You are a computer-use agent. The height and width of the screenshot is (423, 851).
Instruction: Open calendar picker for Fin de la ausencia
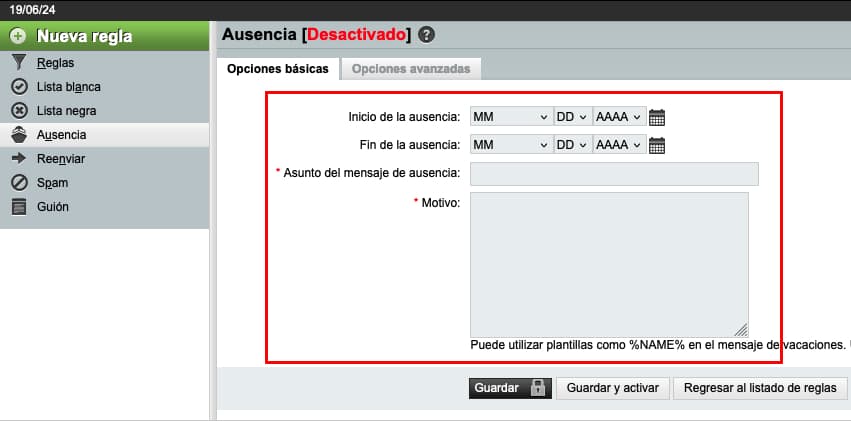tap(657, 145)
